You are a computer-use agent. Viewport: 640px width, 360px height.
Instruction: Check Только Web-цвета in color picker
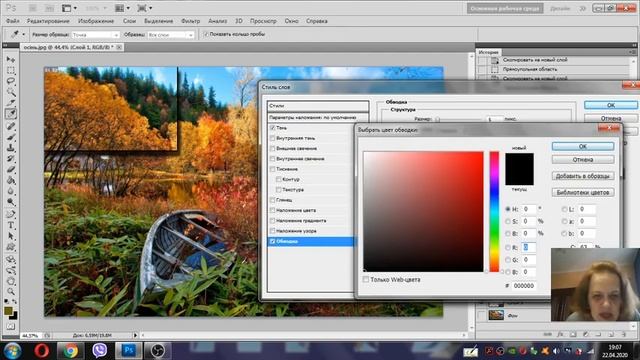366,280
